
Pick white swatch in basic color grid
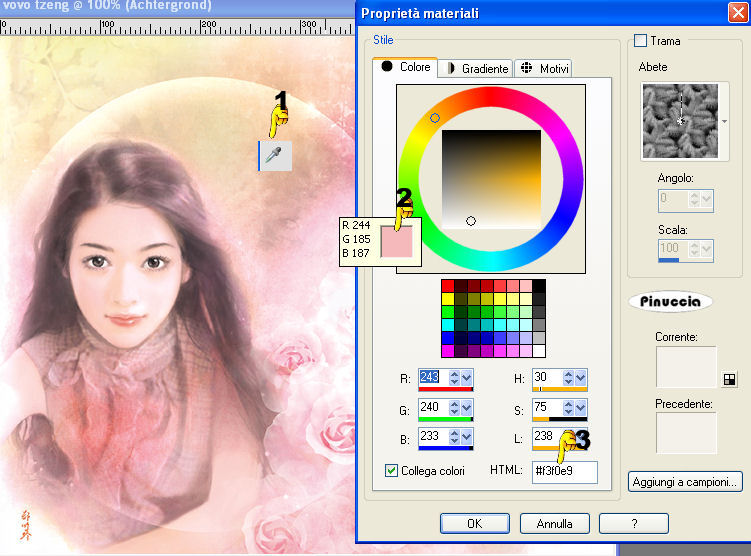coord(539,351)
